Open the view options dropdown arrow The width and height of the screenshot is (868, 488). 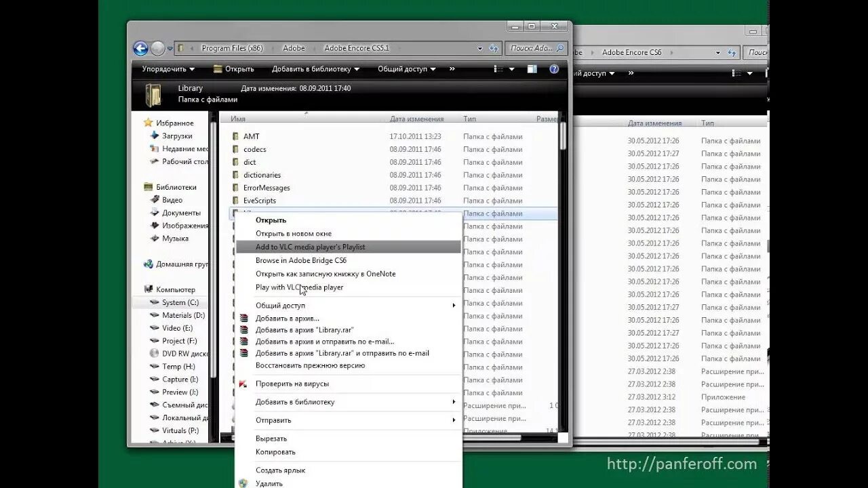(x=511, y=69)
